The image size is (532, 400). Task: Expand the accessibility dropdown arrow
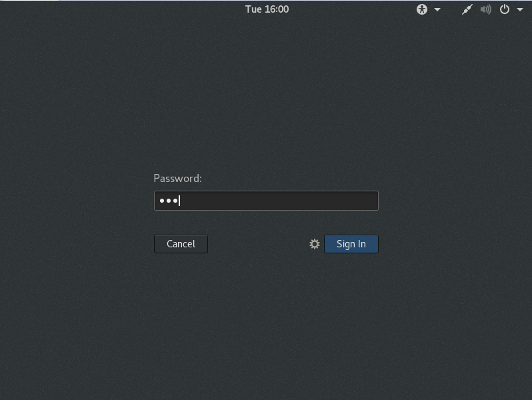click(437, 9)
